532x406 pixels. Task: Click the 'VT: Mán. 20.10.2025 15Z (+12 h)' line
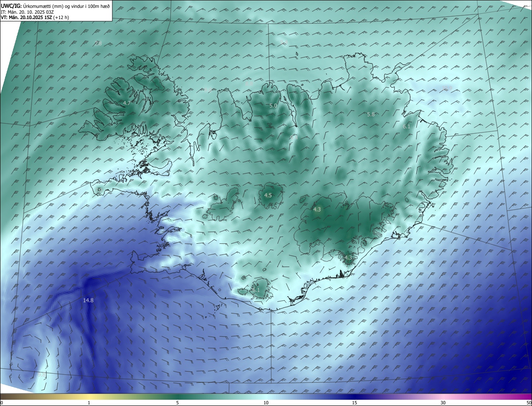pyautogui.click(x=35, y=17)
